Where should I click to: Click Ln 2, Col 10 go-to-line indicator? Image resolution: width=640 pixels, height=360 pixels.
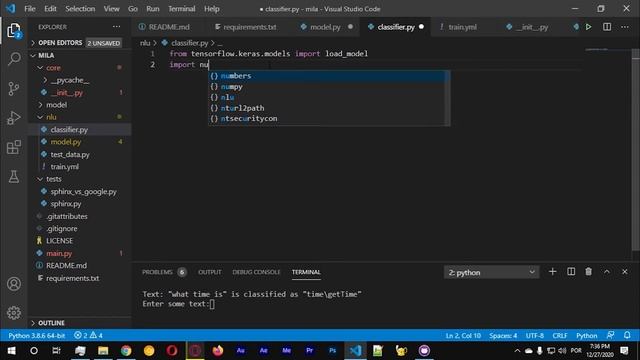coord(463,335)
